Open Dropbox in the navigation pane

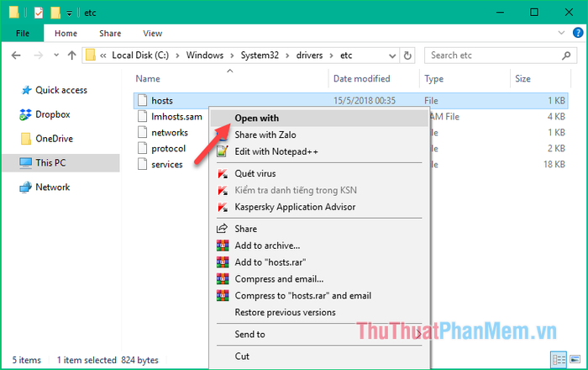pyautogui.click(x=52, y=114)
